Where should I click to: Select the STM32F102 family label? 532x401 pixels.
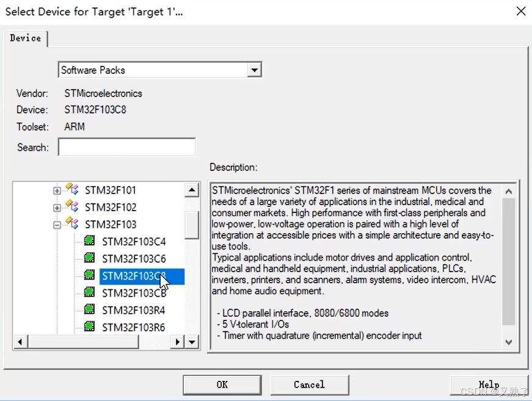[111, 207]
